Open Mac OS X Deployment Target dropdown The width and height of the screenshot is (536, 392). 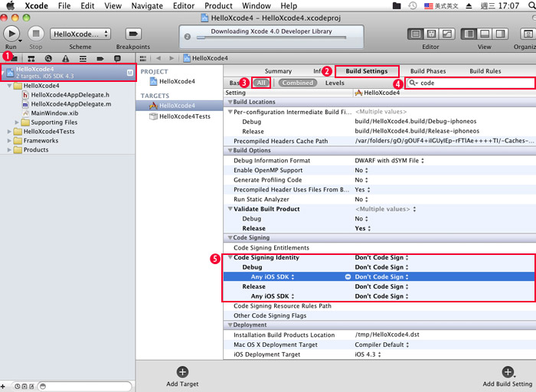tap(381, 345)
